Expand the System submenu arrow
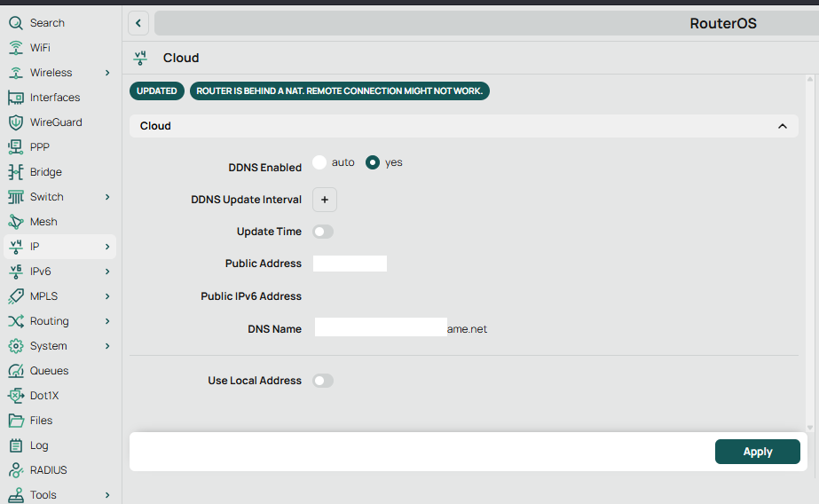Screen dimensions: 819x504 tap(107, 346)
